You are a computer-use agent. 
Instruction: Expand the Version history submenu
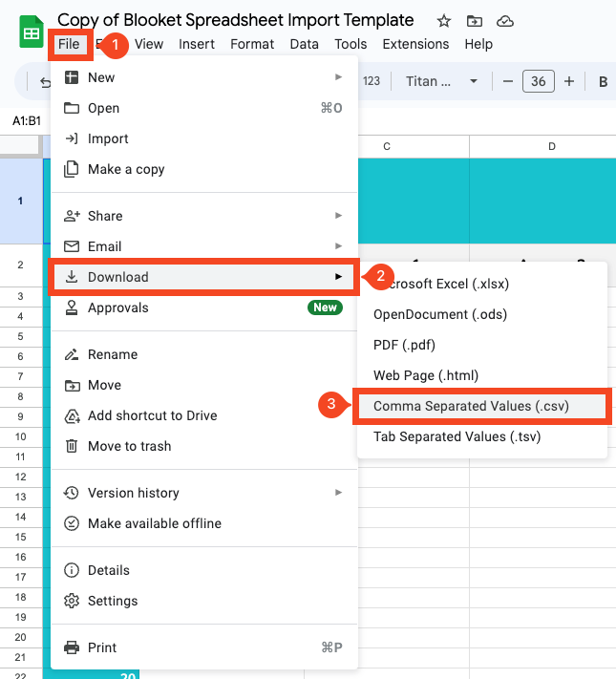click(x=204, y=493)
